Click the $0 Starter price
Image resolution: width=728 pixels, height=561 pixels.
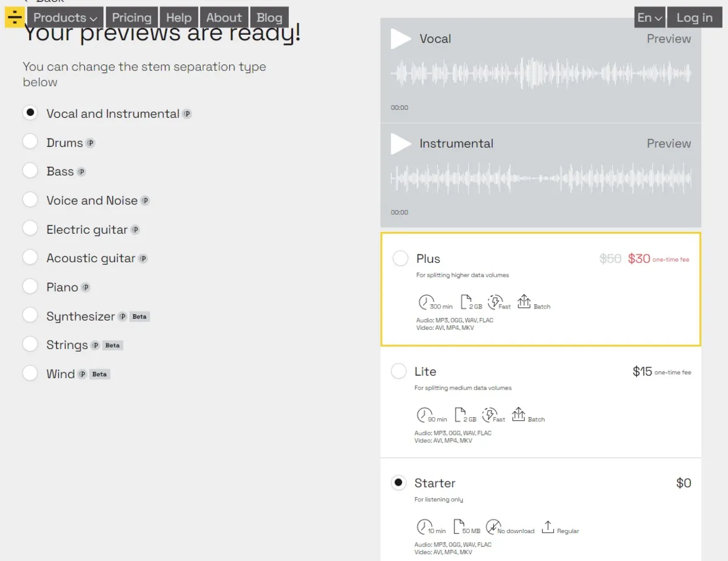(684, 483)
